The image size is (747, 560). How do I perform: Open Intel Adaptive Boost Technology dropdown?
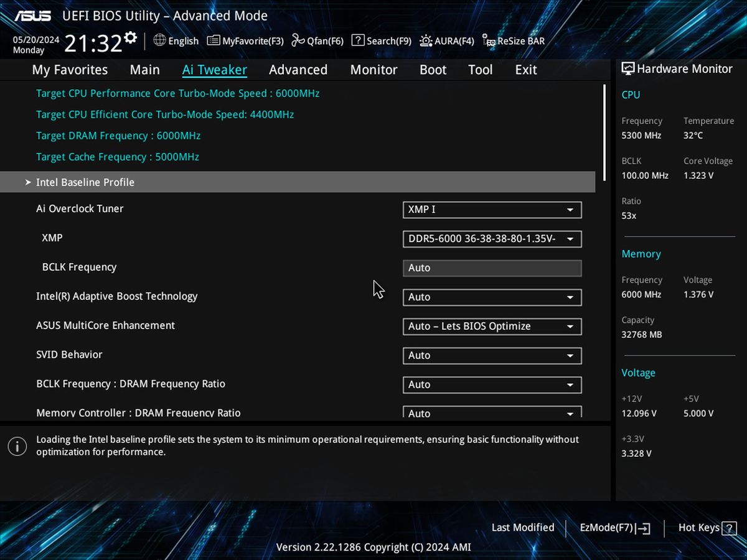click(492, 297)
